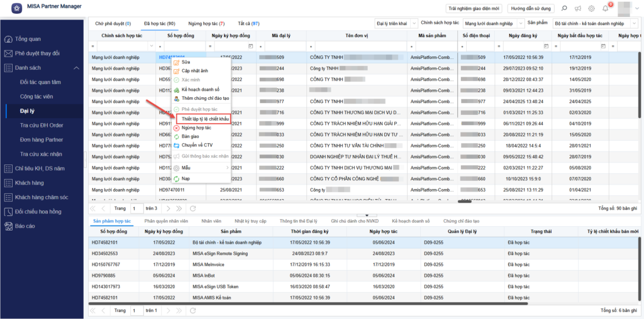Open calendar picker in Ngày ký hợp đồng filter
This screenshot has width=644, height=319.
[250, 46]
